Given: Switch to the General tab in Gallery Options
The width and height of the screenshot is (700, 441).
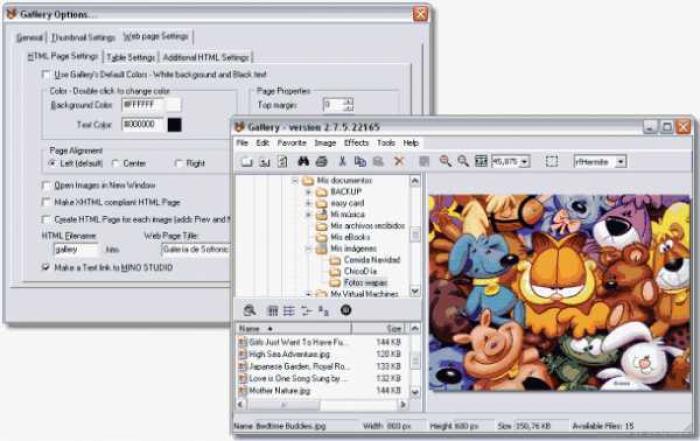Looking at the screenshot, I should click(x=29, y=37).
